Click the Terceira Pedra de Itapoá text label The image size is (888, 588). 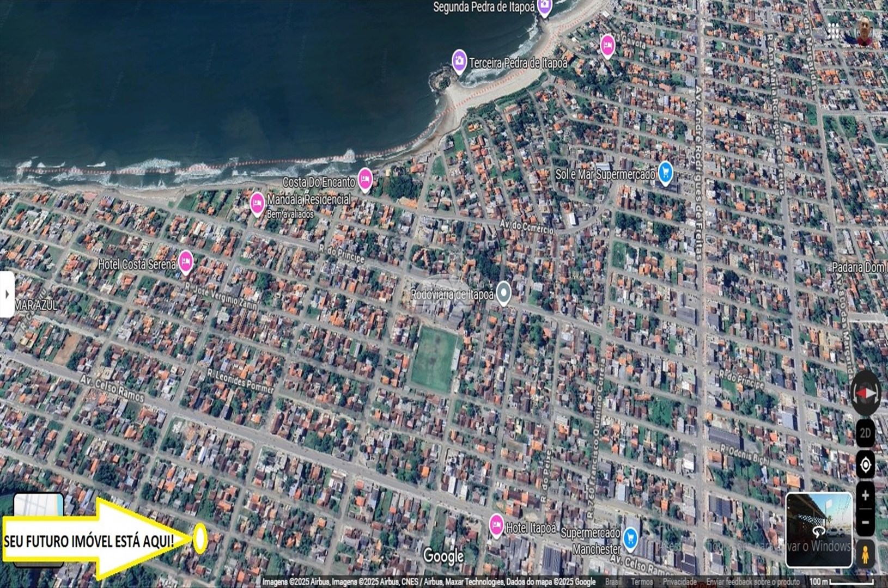518,63
